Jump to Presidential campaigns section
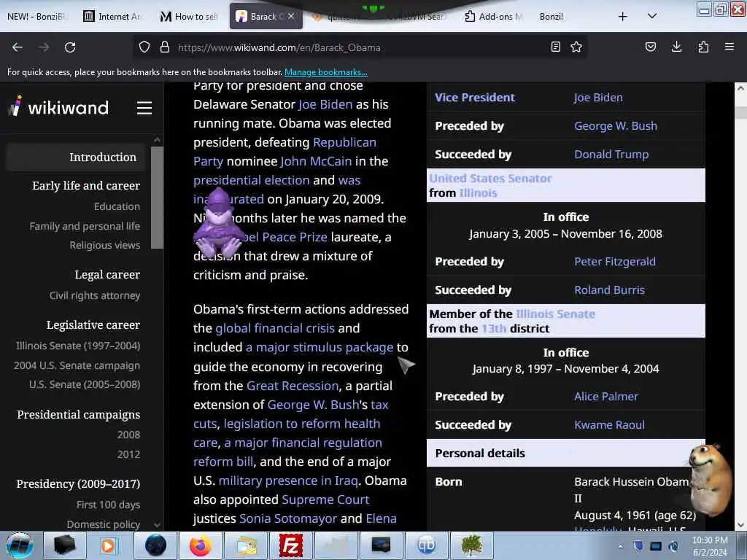The height and width of the screenshot is (560, 747). 79,415
